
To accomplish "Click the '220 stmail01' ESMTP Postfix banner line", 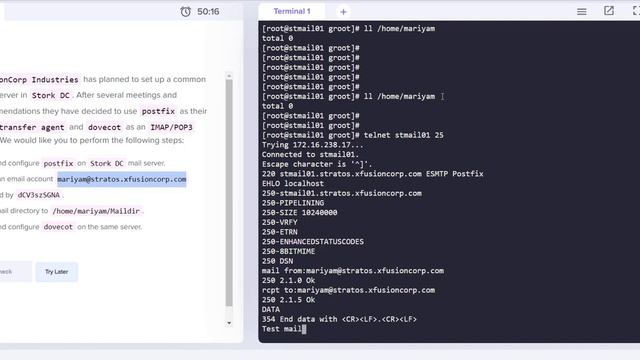I will click(372, 174).
